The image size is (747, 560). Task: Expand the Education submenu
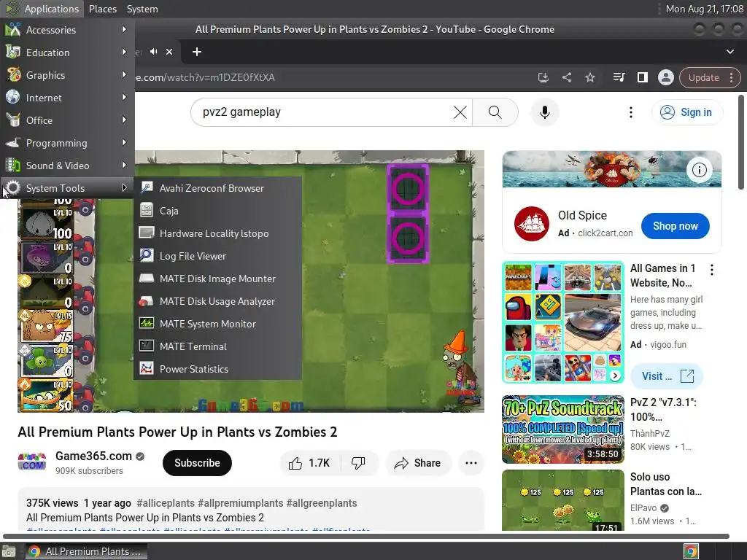point(67,52)
